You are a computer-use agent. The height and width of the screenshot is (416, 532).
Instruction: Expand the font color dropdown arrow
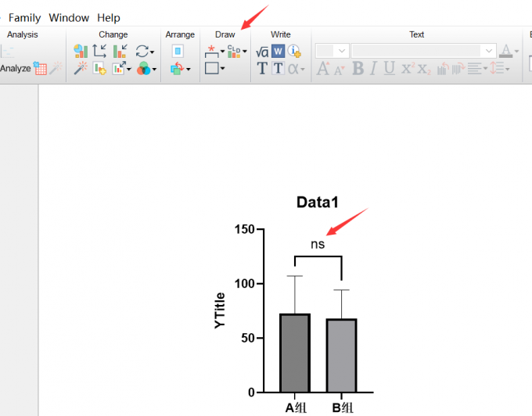tap(516, 52)
